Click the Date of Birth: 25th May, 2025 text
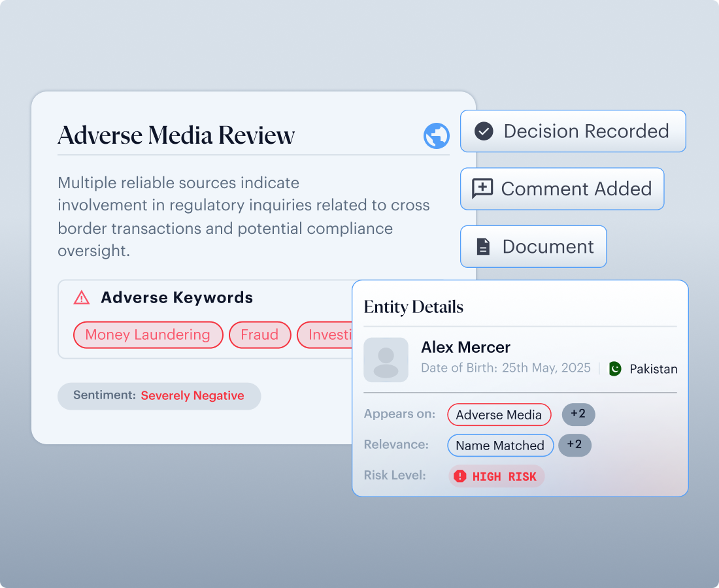Image resolution: width=719 pixels, height=588 pixels. click(x=506, y=368)
